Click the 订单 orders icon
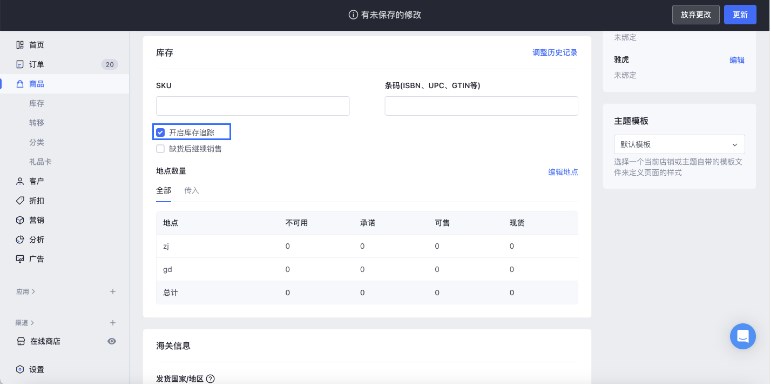Screen dimensions: 771x384 [20, 64]
